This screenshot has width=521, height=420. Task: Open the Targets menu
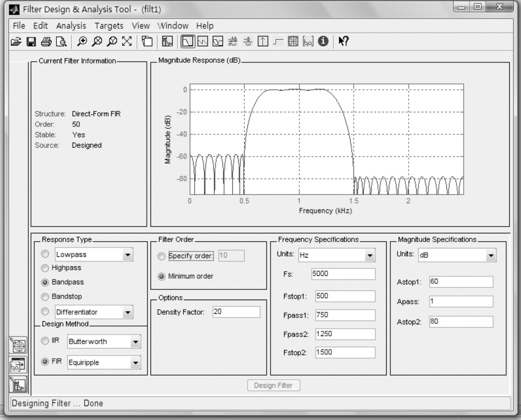click(109, 26)
